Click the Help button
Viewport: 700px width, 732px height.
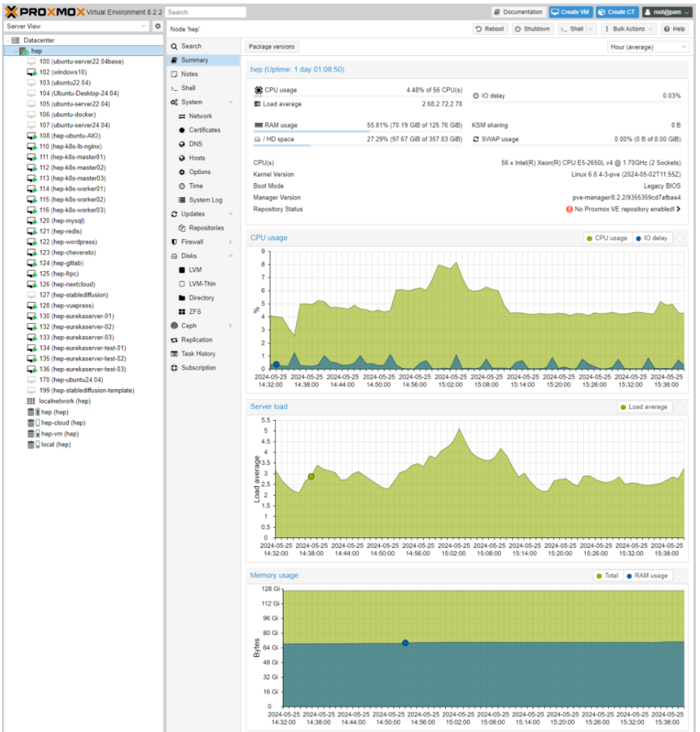[x=674, y=29]
